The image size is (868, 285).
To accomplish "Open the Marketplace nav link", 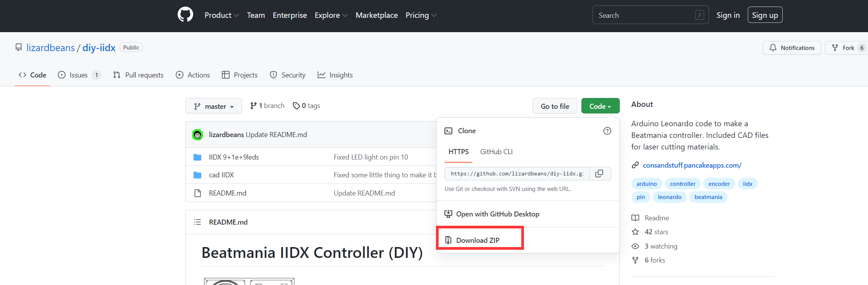I will tap(377, 15).
